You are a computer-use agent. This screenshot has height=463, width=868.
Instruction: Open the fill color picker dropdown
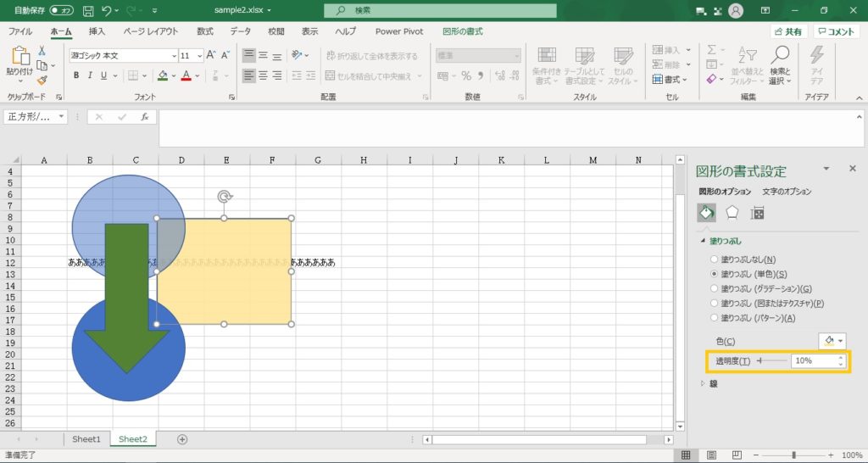832,340
